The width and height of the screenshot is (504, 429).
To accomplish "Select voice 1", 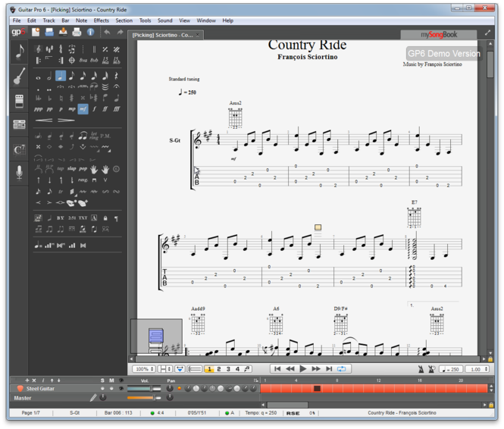I will (x=209, y=369).
